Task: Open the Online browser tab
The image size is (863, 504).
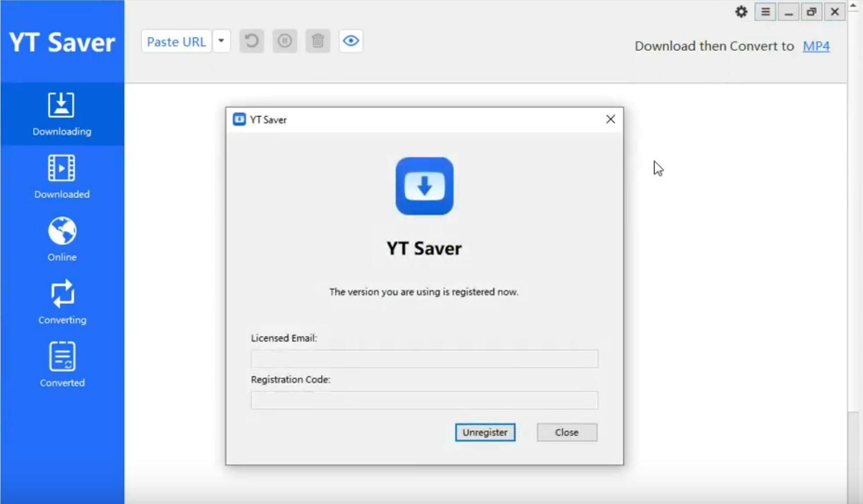Action: click(62, 240)
